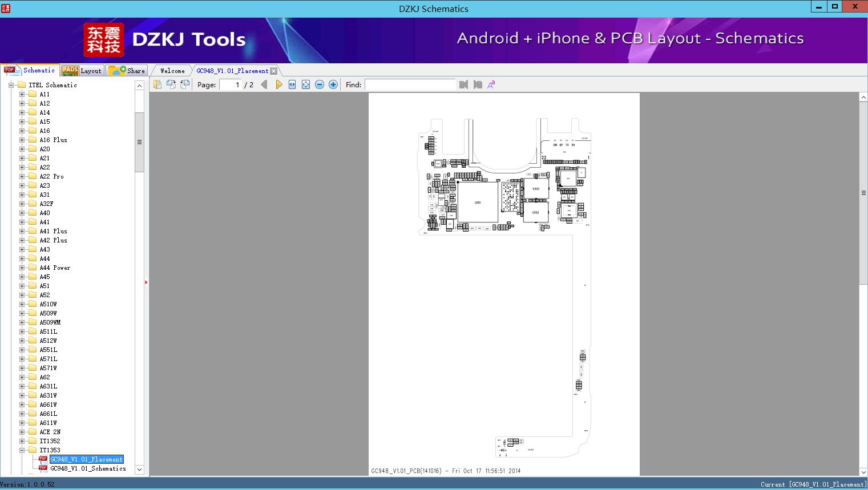The height and width of the screenshot is (490, 868).
Task: Click the Find text field
Action: pos(410,84)
